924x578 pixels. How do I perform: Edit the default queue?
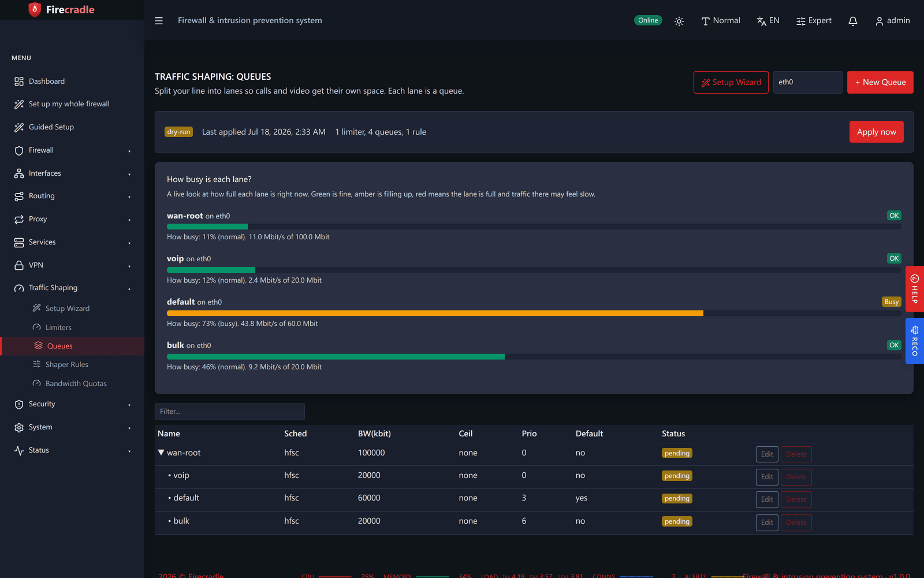(767, 499)
